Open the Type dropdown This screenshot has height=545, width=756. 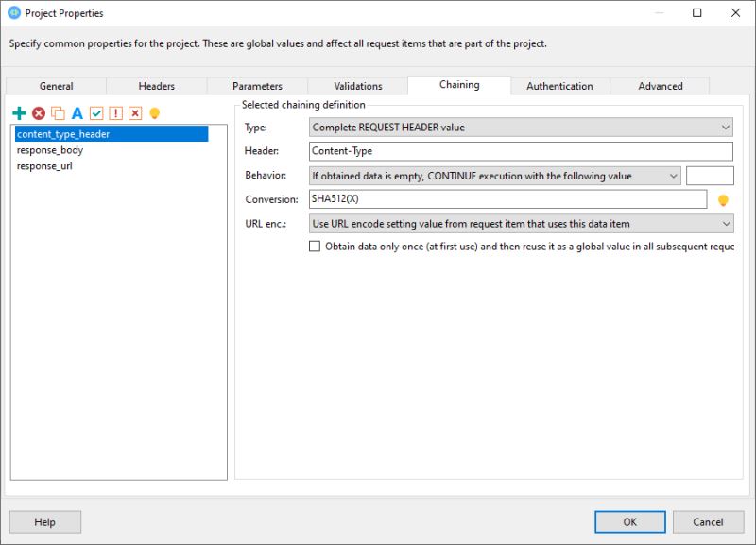[521, 128]
